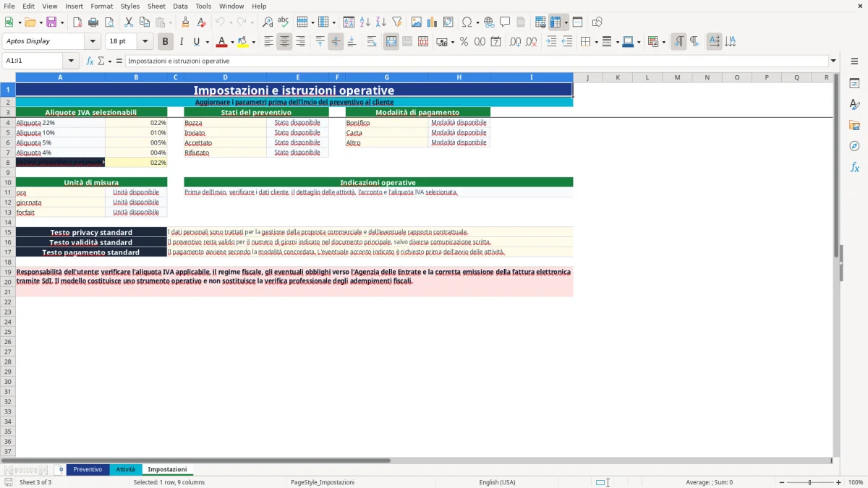Toggle Italic formatting
Screen dimensions: 868x488
click(x=181, y=42)
